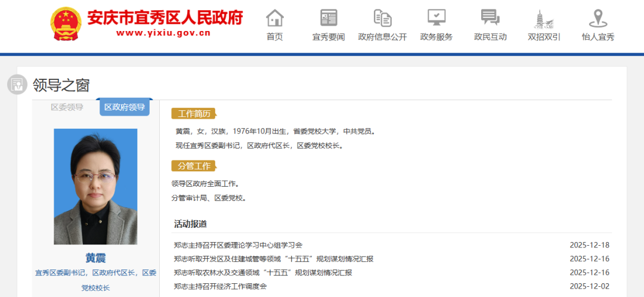Open article 郑志主持召开经济工作调度会
Viewport: 644px width, 297px height.
(220, 286)
